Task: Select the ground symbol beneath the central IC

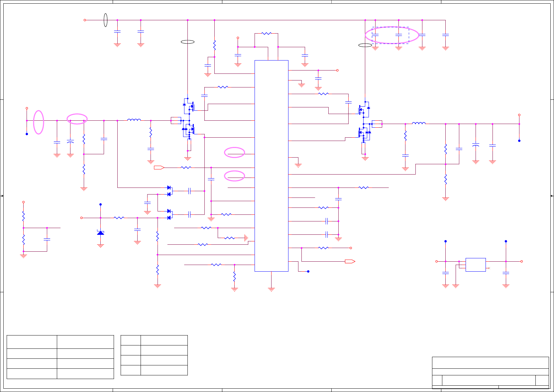Action: click(271, 289)
